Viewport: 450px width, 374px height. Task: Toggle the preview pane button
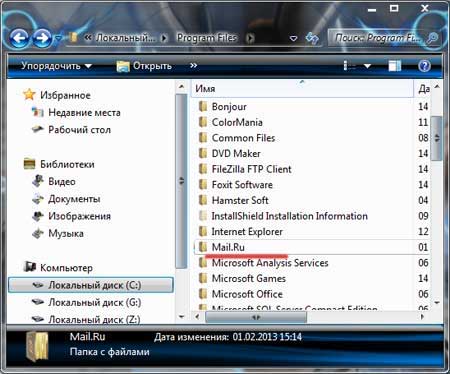click(x=395, y=66)
